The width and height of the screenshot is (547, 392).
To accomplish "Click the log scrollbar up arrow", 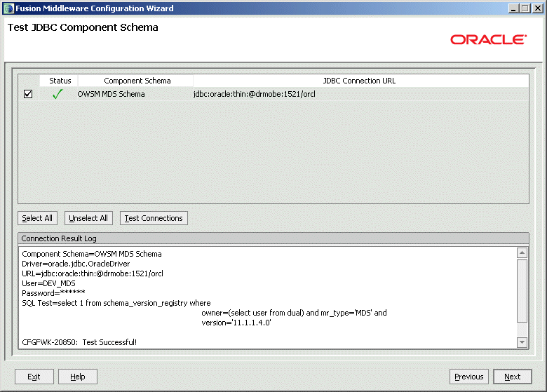I will click(x=522, y=253).
